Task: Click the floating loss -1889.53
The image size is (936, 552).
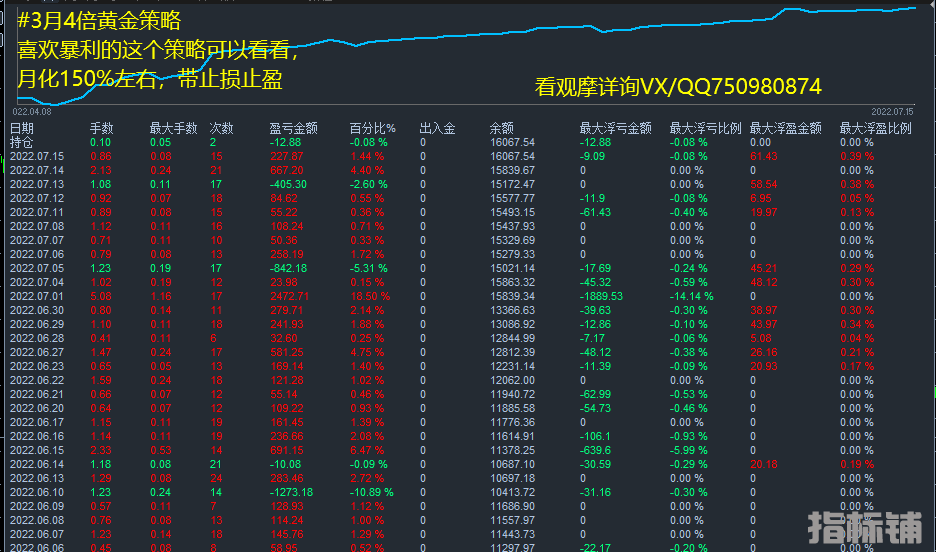Action: pyautogui.click(x=601, y=297)
